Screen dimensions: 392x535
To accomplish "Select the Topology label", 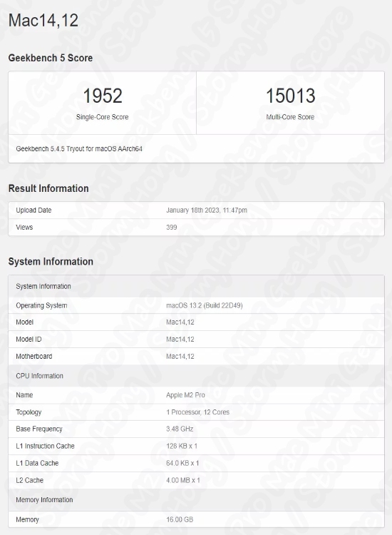I will click(29, 412).
